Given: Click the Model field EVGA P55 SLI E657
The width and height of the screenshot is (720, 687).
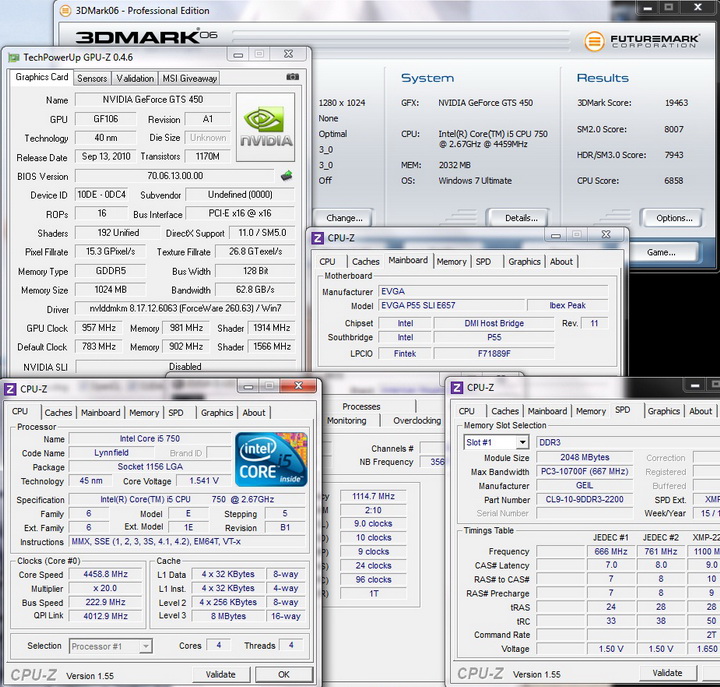Looking at the screenshot, I should [x=451, y=305].
